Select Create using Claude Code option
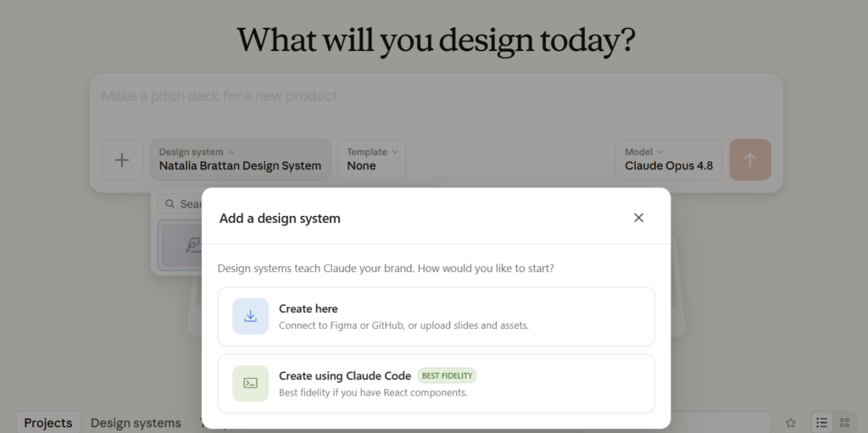The height and width of the screenshot is (433, 868). (437, 383)
